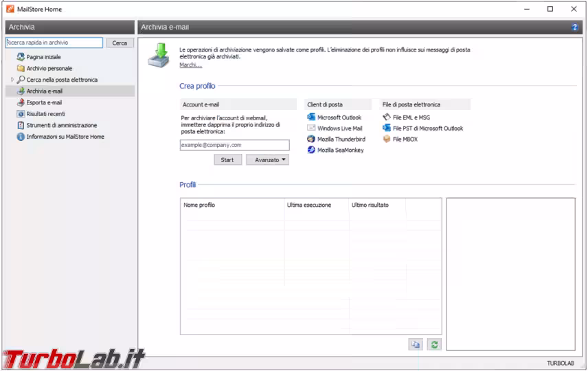Focus the Ricerca rapida in archivio field
The width and height of the screenshot is (588, 371).
click(x=54, y=43)
